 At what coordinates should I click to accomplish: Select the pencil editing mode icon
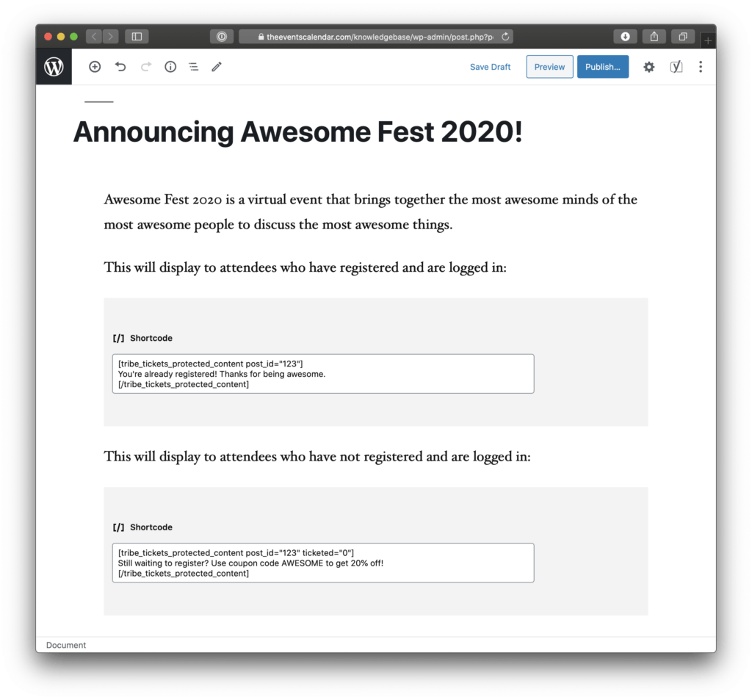tap(216, 67)
